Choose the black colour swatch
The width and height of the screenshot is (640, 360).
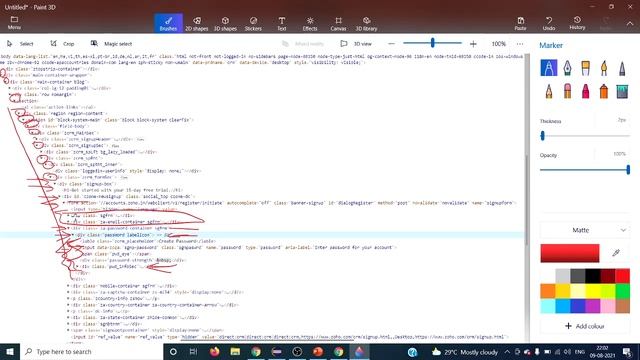[592, 276]
